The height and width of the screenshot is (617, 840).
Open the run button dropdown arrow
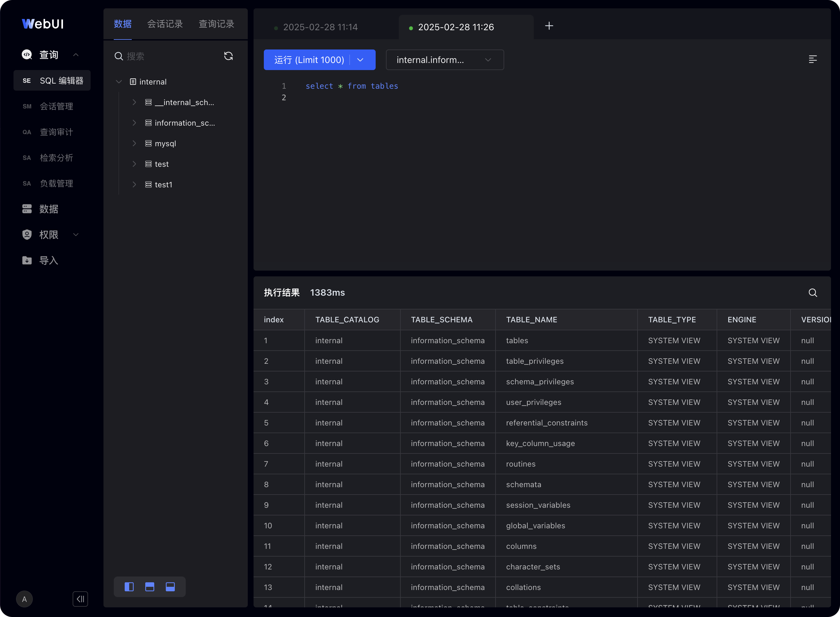coord(361,60)
